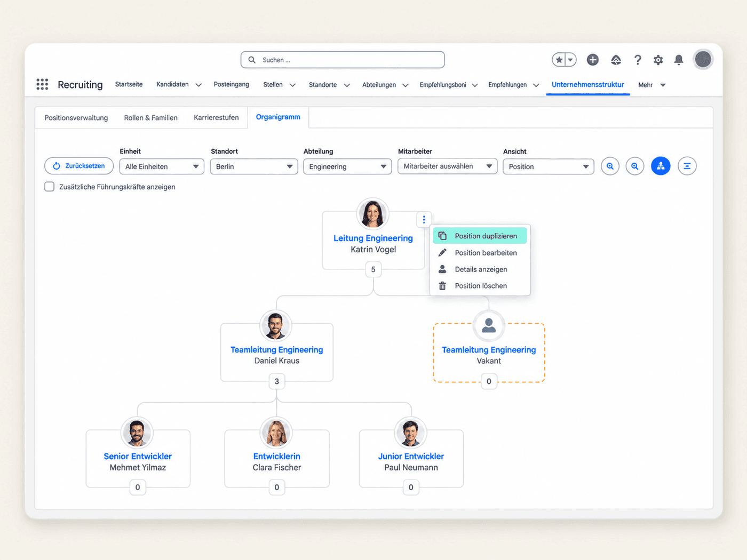Open the Ansicht dropdown Position

549,166
